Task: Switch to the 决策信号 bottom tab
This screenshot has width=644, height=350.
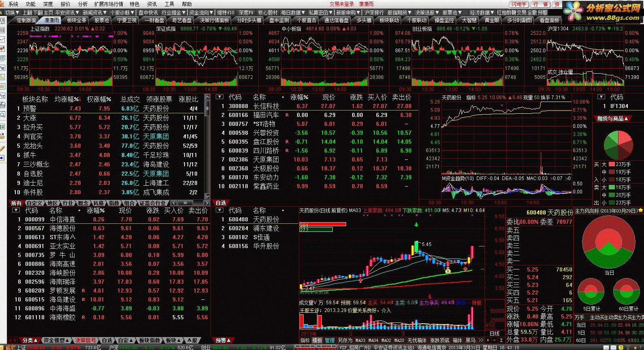Action: tap(86, 340)
